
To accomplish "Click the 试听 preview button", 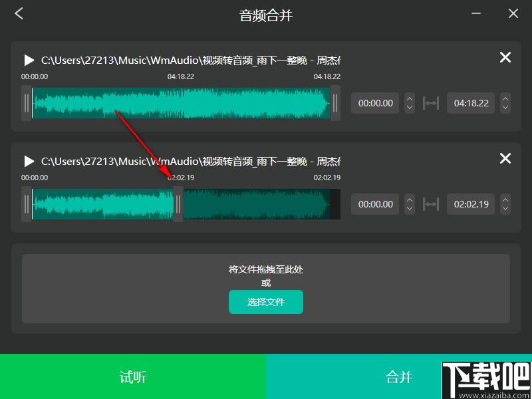I will coord(133,376).
